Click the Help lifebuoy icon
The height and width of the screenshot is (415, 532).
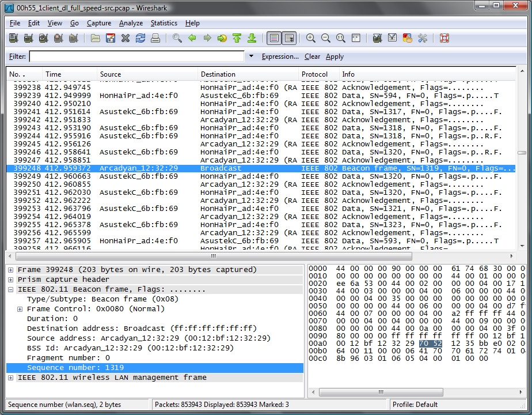[444, 39]
